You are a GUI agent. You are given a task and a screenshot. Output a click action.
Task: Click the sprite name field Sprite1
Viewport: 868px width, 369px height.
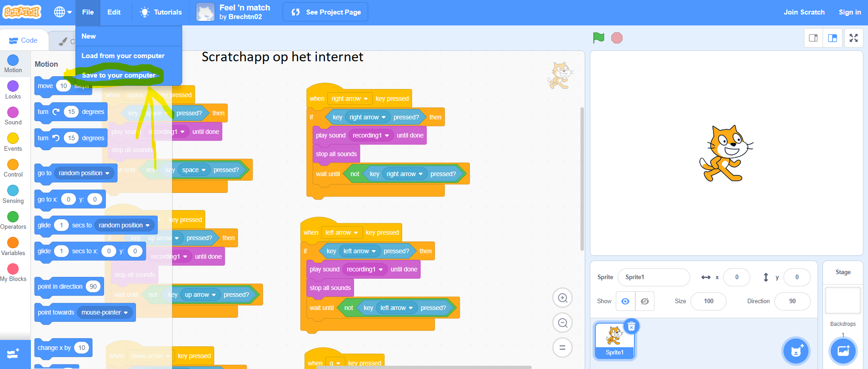(x=653, y=277)
